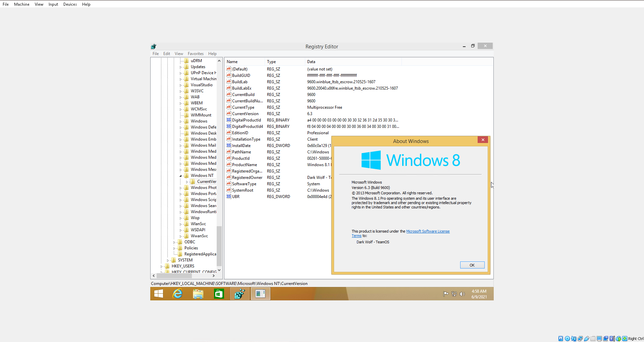Collapse the Windows NT tree node
The height and width of the screenshot is (342, 644).
pyautogui.click(x=180, y=176)
